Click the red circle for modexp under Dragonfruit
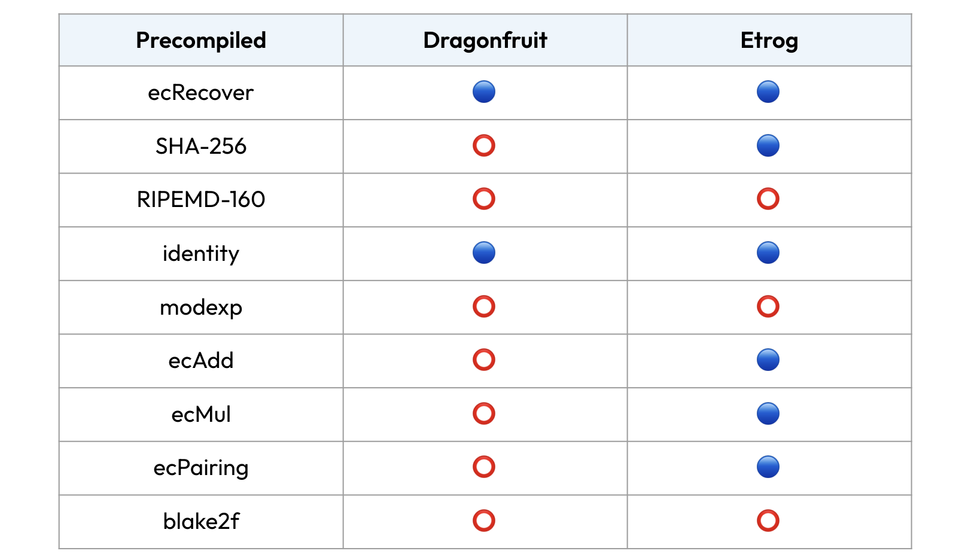The height and width of the screenshot is (560, 962). (484, 306)
